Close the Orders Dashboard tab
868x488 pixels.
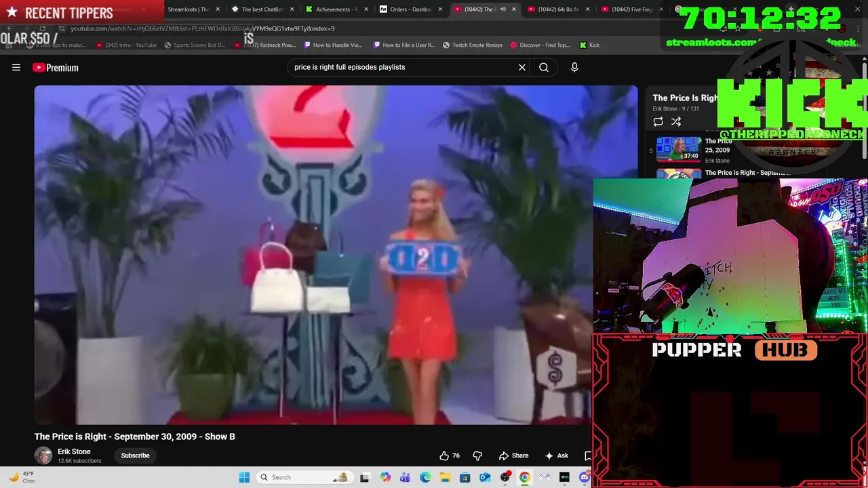[440, 9]
